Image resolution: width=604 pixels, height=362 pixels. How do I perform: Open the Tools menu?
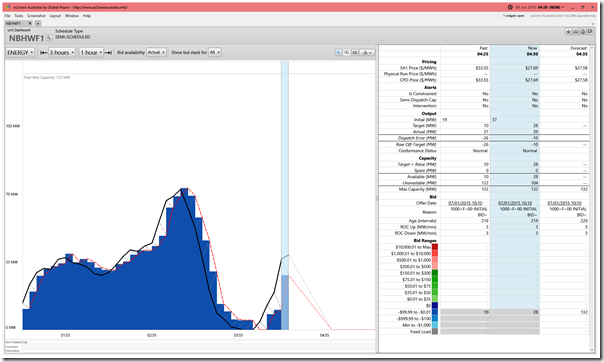19,16
